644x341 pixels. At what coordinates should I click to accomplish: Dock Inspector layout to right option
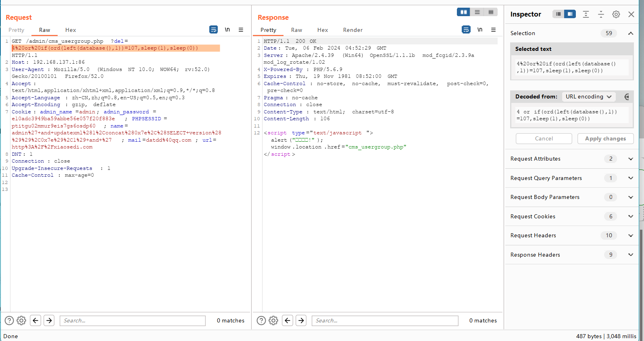click(x=570, y=14)
